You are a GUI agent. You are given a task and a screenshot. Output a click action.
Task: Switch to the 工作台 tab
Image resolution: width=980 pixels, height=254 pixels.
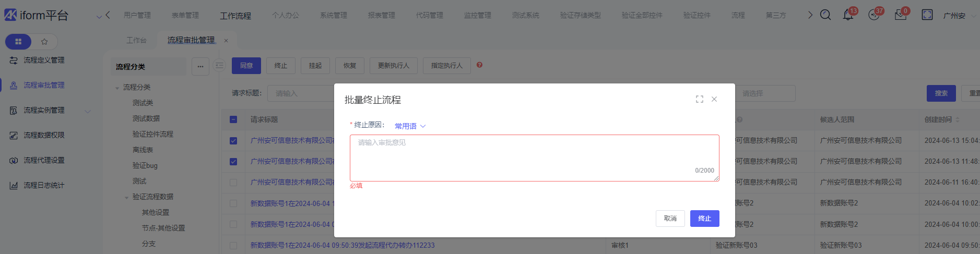pos(136,40)
